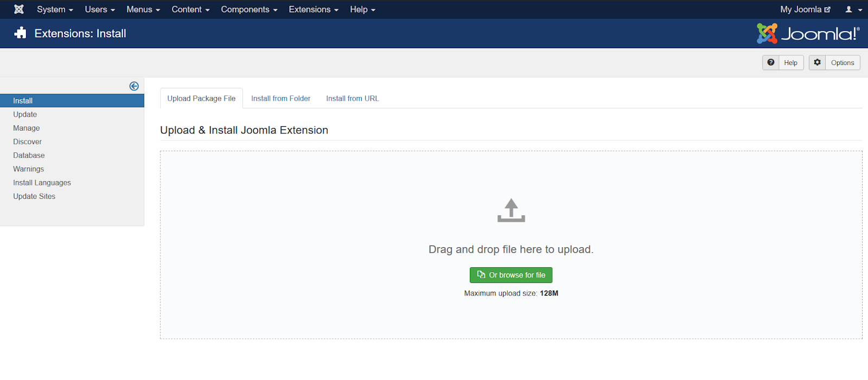Image resolution: width=868 pixels, height=380 pixels.
Task: Click the Joomla logo icon in top-left corner
Action: [x=19, y=9]
